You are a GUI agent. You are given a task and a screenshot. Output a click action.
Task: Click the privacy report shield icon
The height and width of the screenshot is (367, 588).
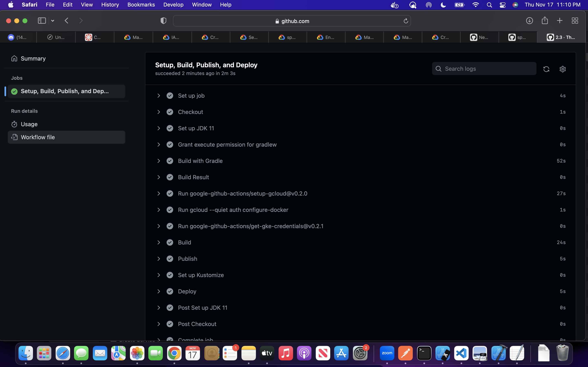click(163, 21)
